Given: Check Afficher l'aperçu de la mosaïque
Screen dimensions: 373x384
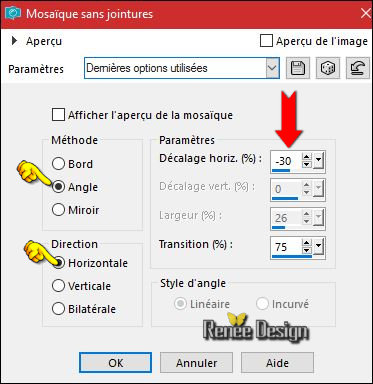Looking at the screenshot, I should click(x=58, y=115).
